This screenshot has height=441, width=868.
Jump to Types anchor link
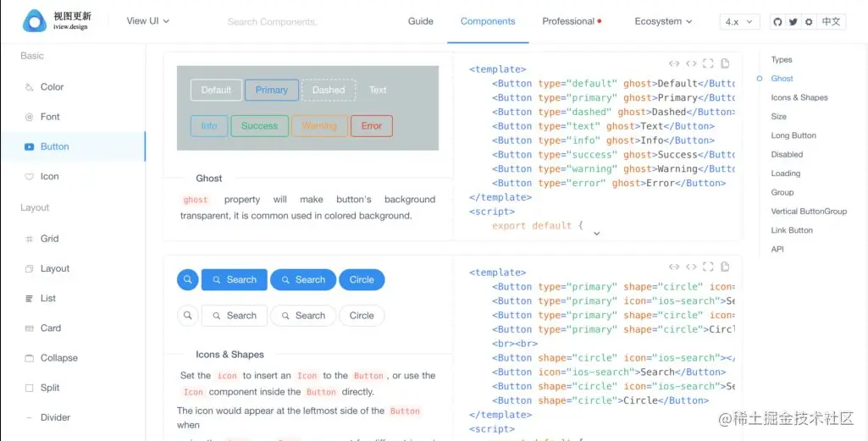pyautogui.click(x=782, y=60)
